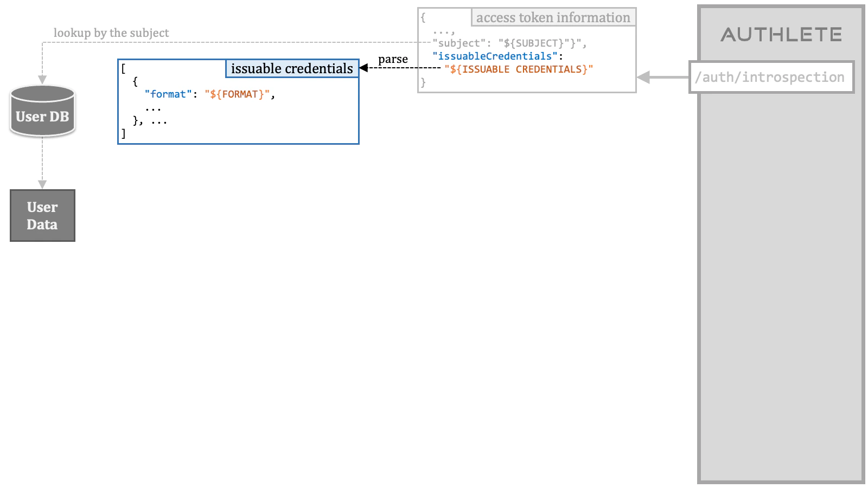Select the "${ISSUABLE CREDENTIALS}" value text

(519, 69)
